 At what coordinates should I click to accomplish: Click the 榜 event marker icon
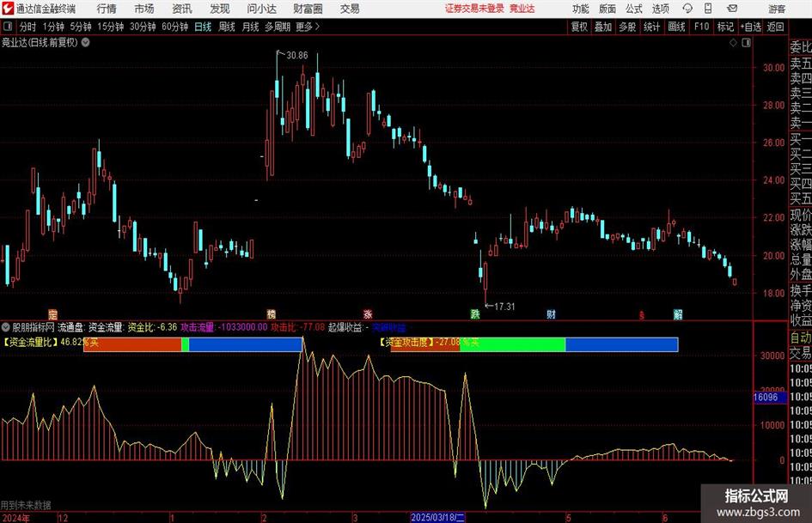pyautogui.click(x=272, y=314)
